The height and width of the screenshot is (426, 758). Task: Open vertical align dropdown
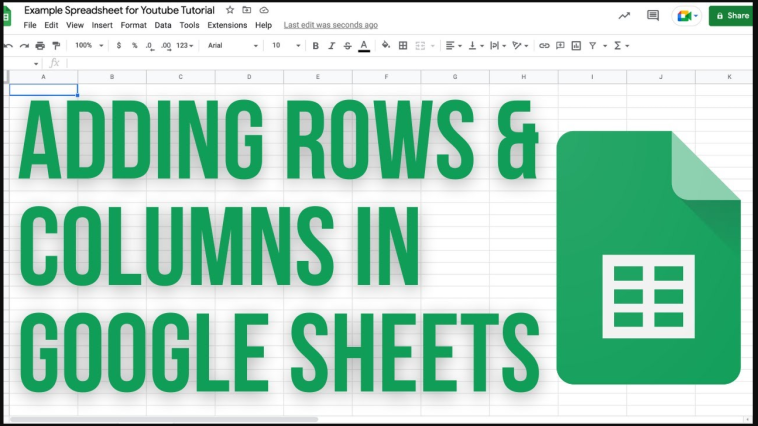[476, 45]
